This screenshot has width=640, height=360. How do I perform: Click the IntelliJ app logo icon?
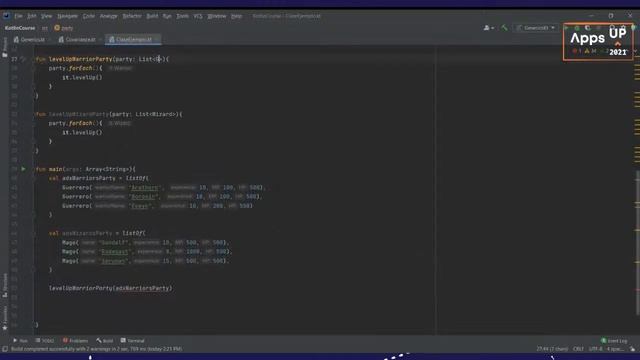7,16
